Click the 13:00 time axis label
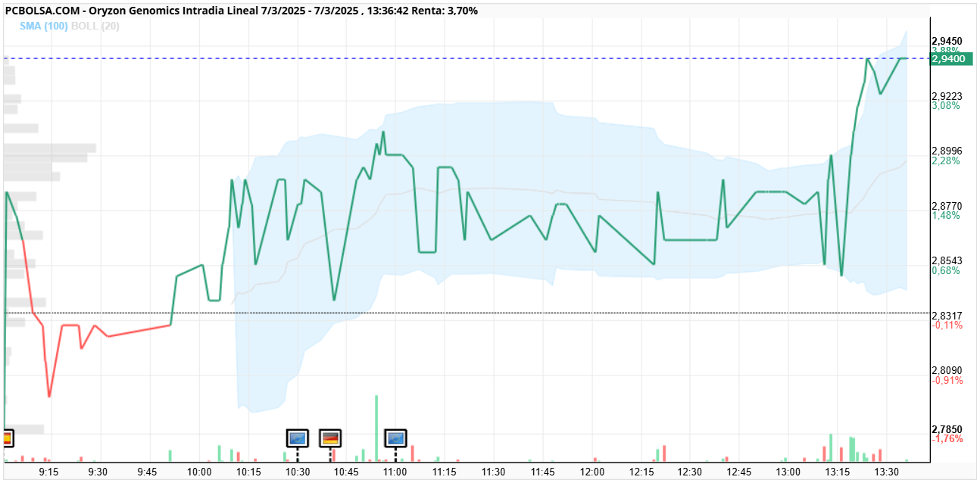This screenshot has width=980, height=483. pos(788,472)
